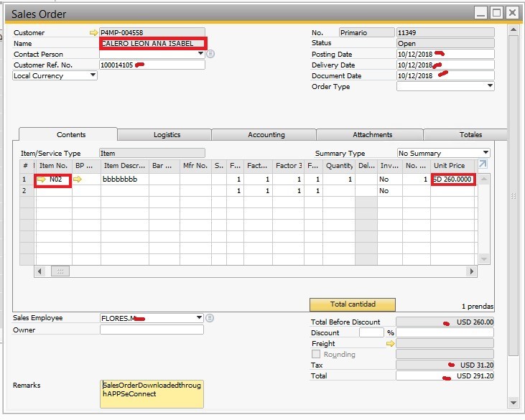Image resolution: width=525 pixels, height=420 pixels.
Task: Click the grid expand icon beside Unit Price
Action: pos(483,165)
